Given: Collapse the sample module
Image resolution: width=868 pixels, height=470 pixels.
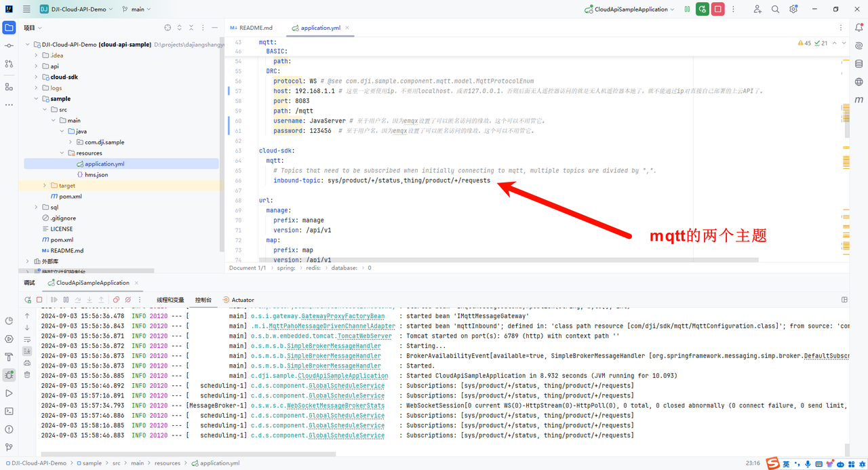Looking at the screenshot, I should tap(37, 99).
